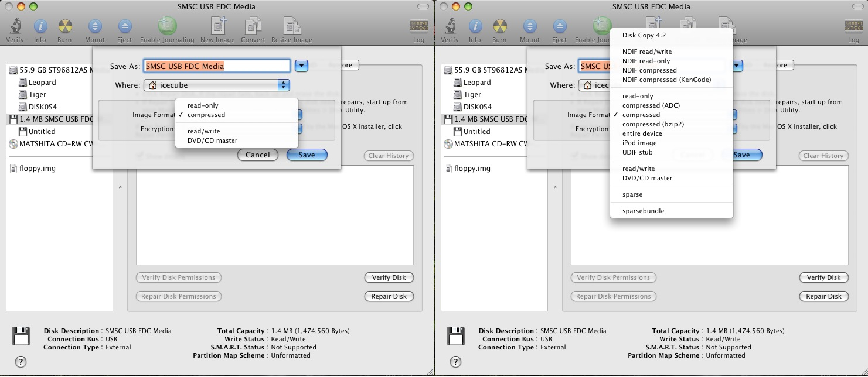Viewport: 868px width, 377px height.
Task: Click the help question mark in right window
Action: click(x=455, y=362)
